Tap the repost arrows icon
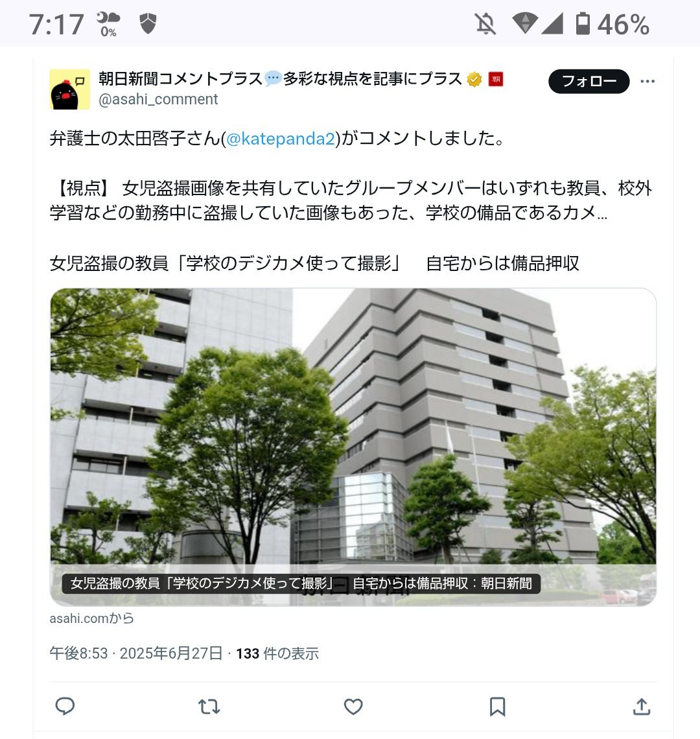This screenshot has height=739, width=700. pos(209,707)
